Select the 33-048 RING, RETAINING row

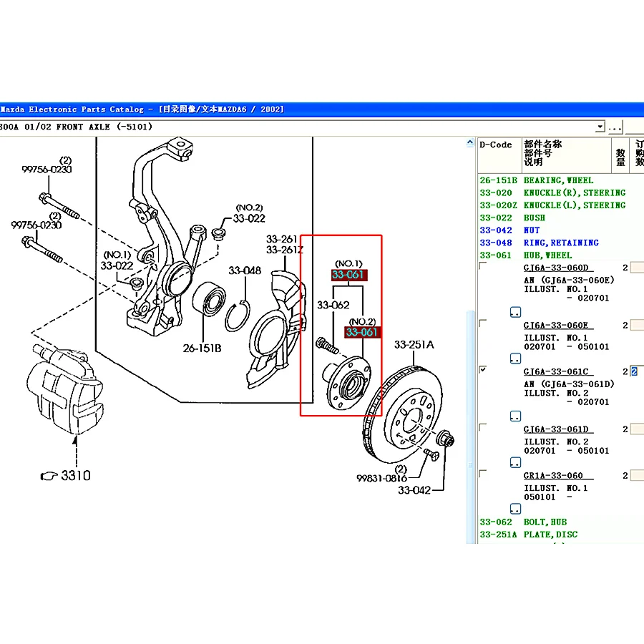560,243
